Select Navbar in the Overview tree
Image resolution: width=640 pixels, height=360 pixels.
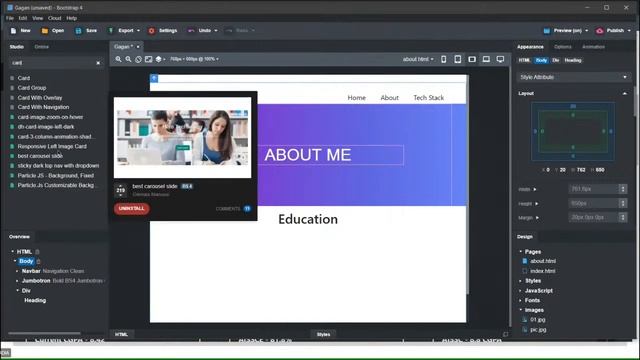31,271
